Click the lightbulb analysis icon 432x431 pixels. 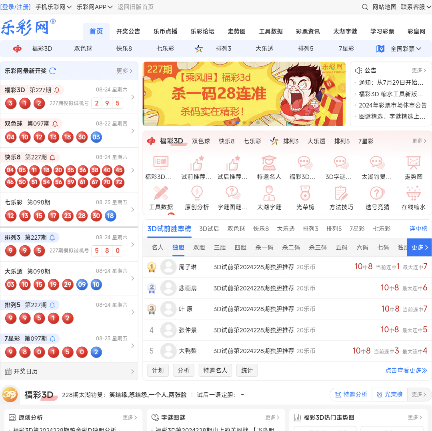pos(197,193)
